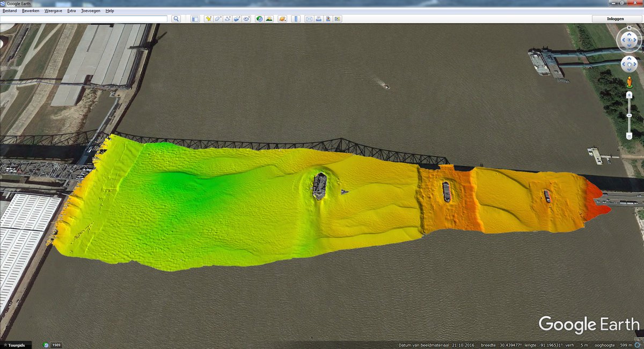The width and height of the screenshot is (644, 349).
Task: Expand the Tourgids panel
Action: (x=15, y=345)
